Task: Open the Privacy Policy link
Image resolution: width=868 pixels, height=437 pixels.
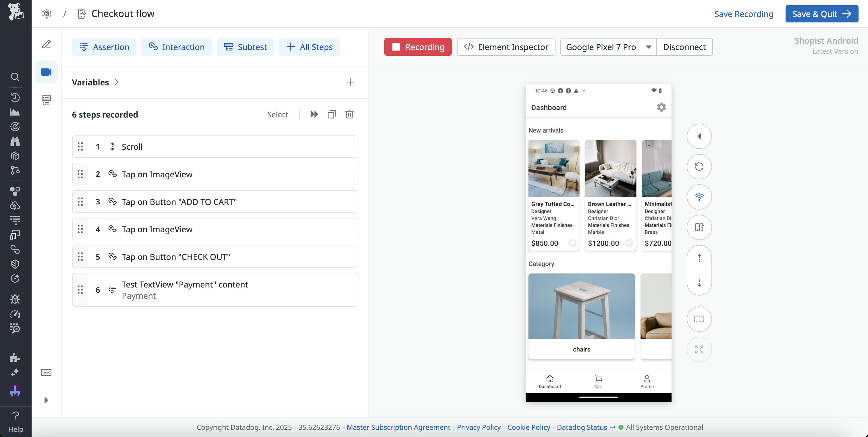Action: coord(479,427)
